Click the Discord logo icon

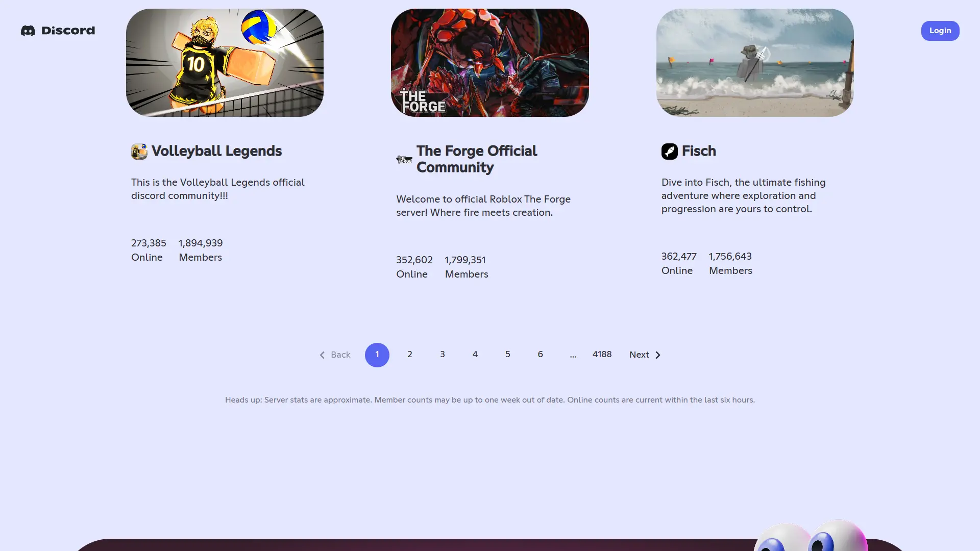pos(28,31)
